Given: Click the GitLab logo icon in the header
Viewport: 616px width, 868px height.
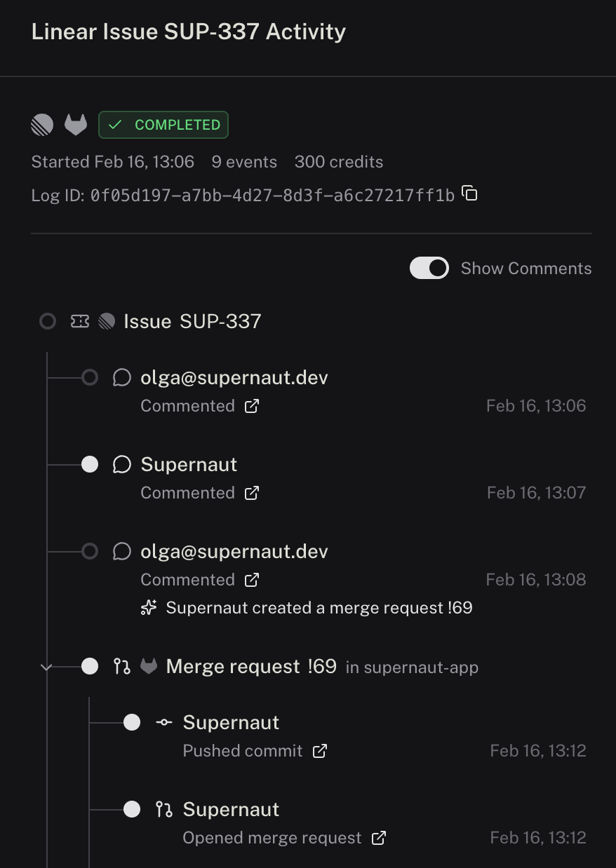Looking at the screenshot, I should (x=76, y=124).
